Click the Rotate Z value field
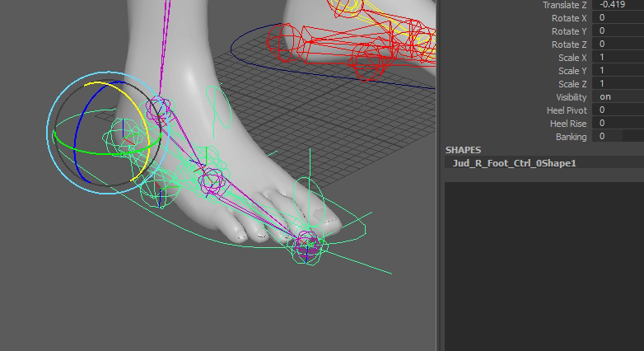The height and width of the screenshot is (351, 644). pos(618,44)
